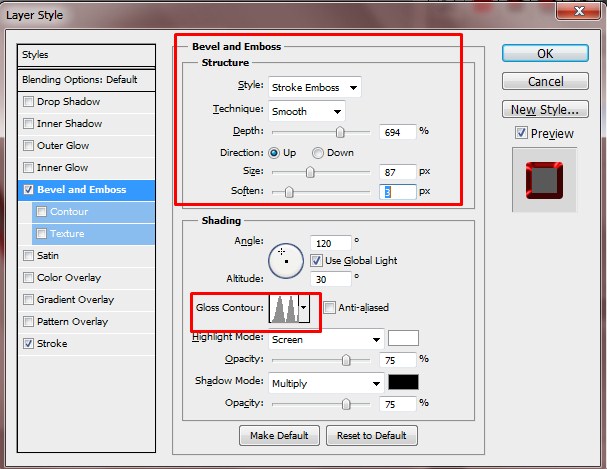Click the Reset to Default button
The image size is (607, 469).
point(372,436)
